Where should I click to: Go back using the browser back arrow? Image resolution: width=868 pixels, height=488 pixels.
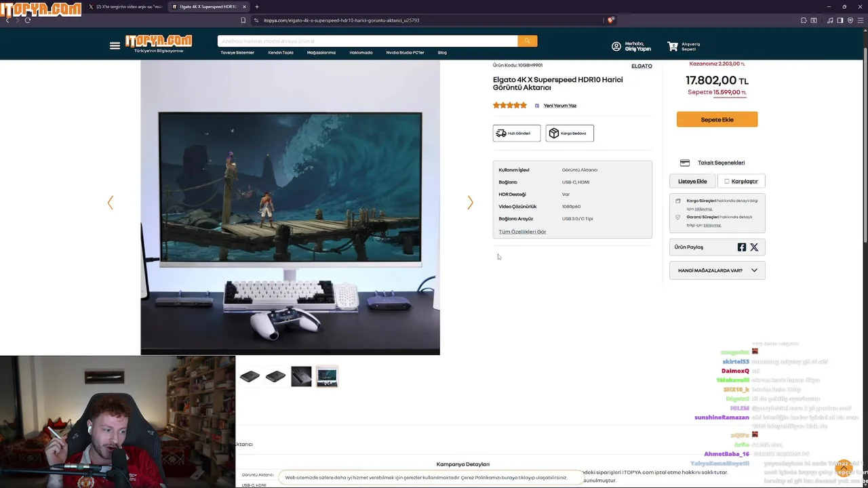click(7, 20)
